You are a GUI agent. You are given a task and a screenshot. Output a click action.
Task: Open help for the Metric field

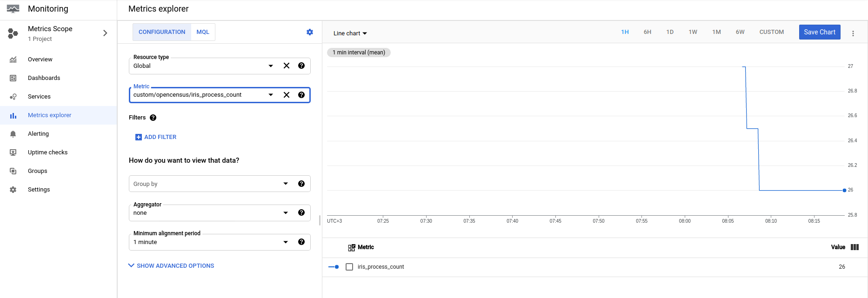click(301, 95)
